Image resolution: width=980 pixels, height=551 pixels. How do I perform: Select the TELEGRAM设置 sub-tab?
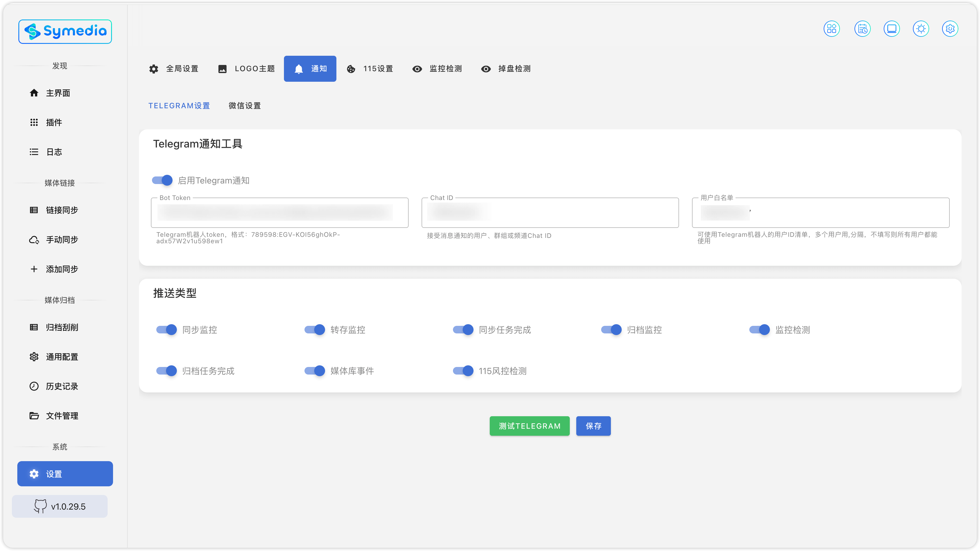pos(179,106)
